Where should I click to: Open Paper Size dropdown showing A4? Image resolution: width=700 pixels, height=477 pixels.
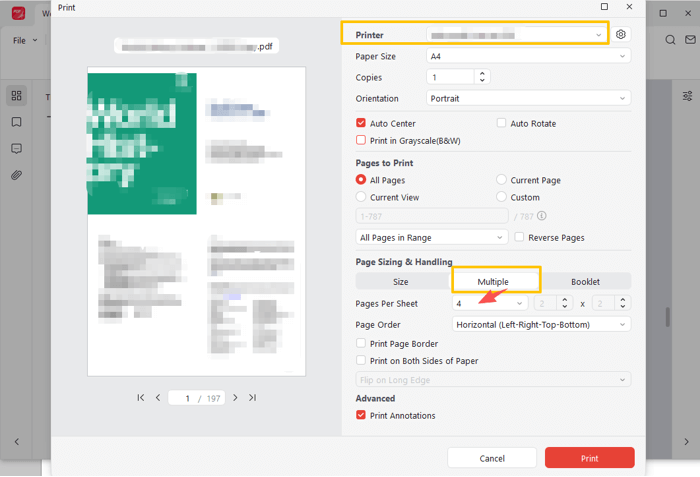click(x=529, y=56)
